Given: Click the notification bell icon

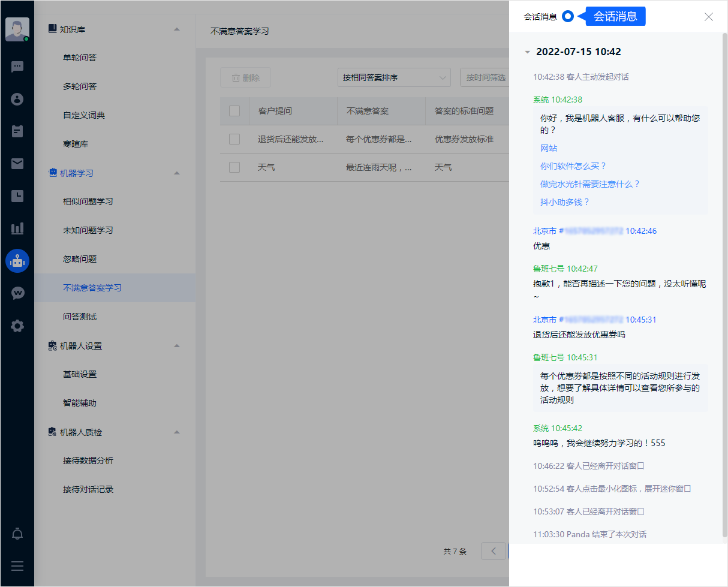Looking at the screenshot, I should (17, 534).
